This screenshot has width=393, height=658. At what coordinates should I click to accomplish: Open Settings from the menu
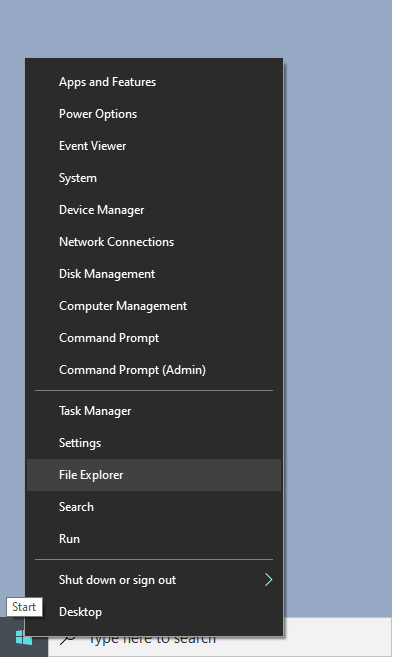pyautogui.click(x=154, y=443)
